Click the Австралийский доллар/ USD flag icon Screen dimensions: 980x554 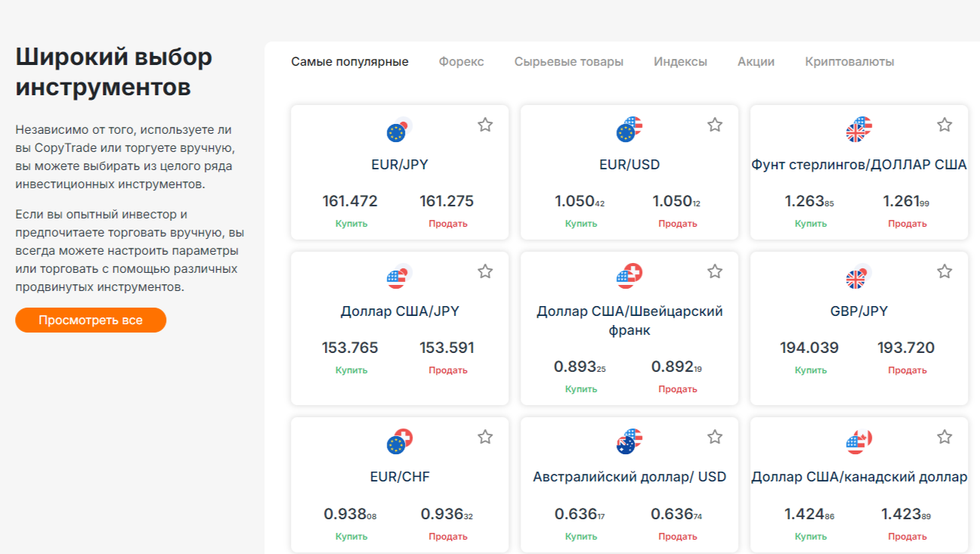pyautogui.click(x=629, y=442)
